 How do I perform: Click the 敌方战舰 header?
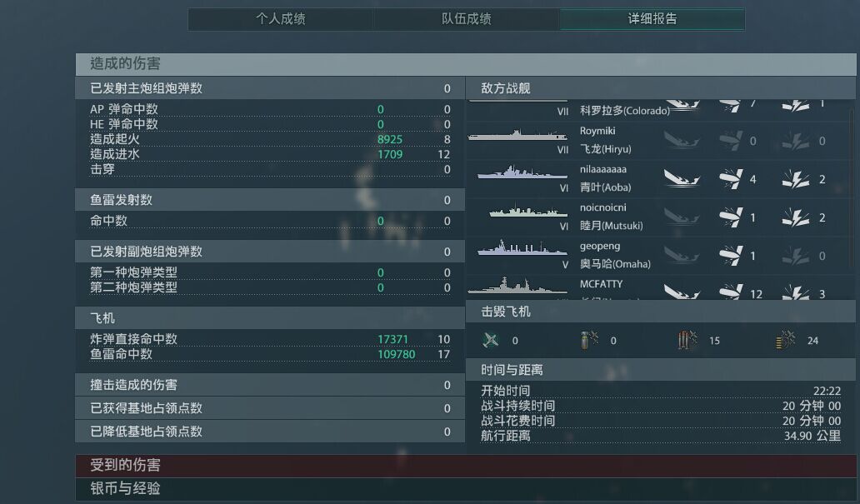click(x=660, y=88)
